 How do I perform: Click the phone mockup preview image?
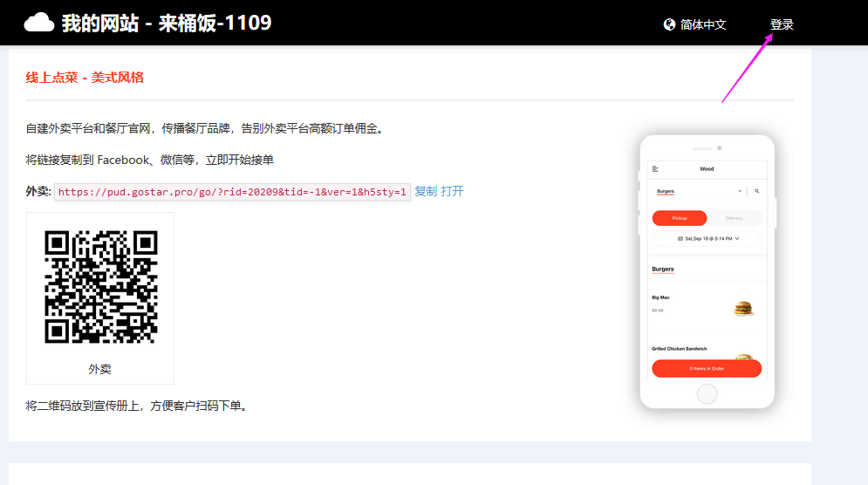coord(707,271)
